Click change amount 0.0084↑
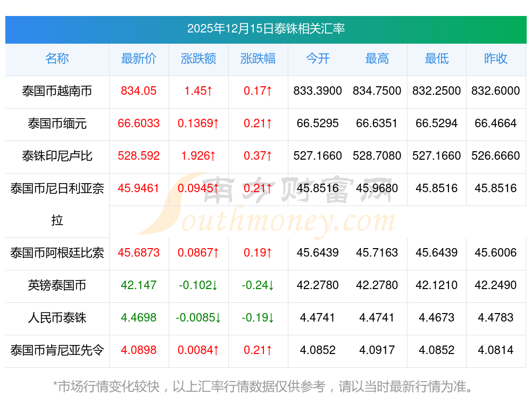This screenshot has height=403, width=532. pos(198,350)
